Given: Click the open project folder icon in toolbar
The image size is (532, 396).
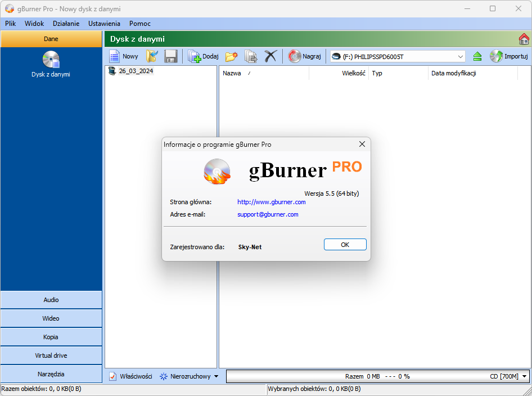Looking at the screenshot, I should point(152,56).
